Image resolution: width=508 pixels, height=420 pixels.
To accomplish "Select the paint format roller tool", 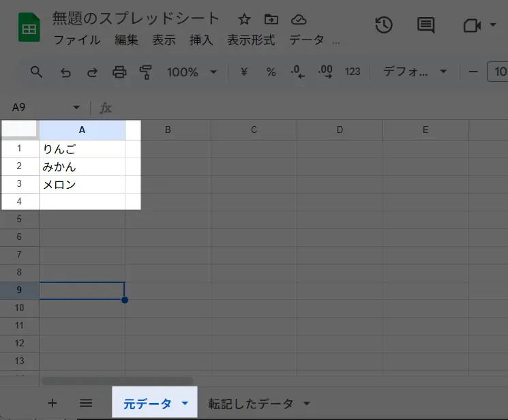I will coord(145,72).
